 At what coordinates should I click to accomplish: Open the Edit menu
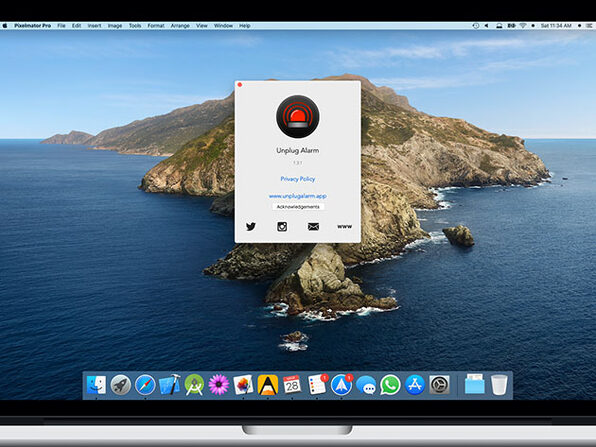[76, 26]
